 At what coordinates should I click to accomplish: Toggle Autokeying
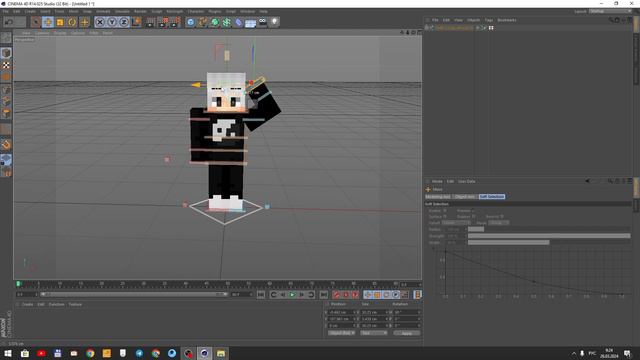click(346, 295)
